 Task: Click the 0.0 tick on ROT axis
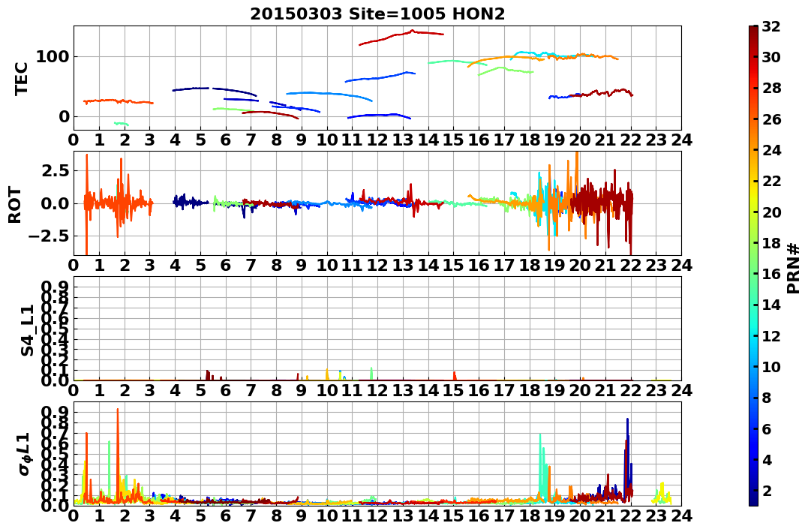click(53, 203)
